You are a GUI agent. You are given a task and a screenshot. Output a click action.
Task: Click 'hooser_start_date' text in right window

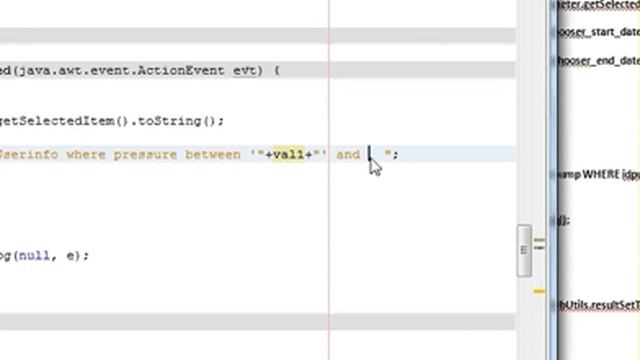pos(599,32)
